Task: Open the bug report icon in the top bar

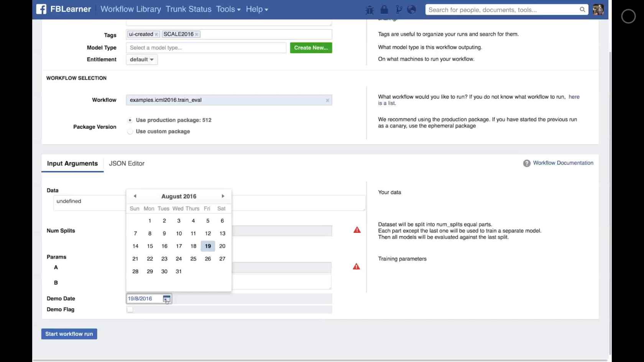Action: pyautogui.click(x=369, y=10)
